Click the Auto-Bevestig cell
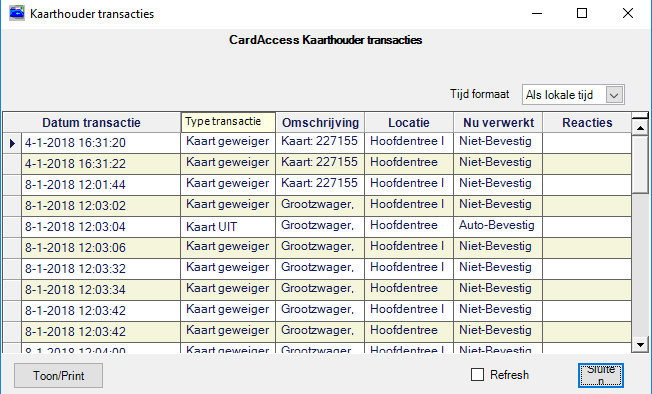 pos(498,227)
